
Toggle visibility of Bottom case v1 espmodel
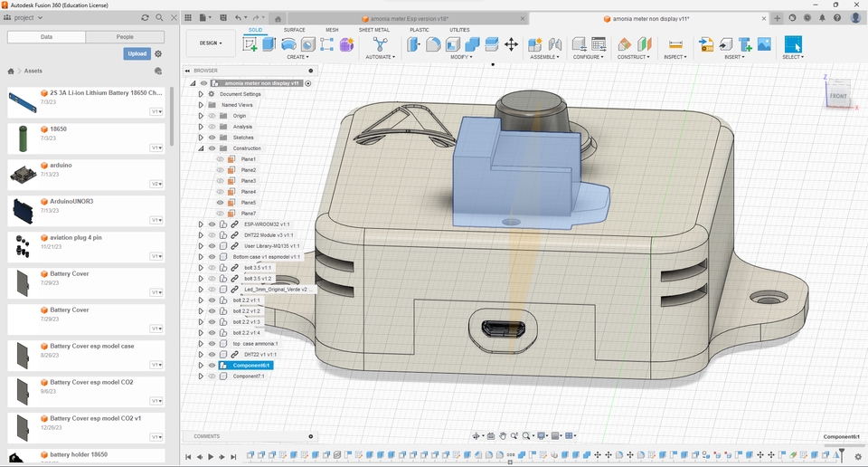tap(212, 256)
